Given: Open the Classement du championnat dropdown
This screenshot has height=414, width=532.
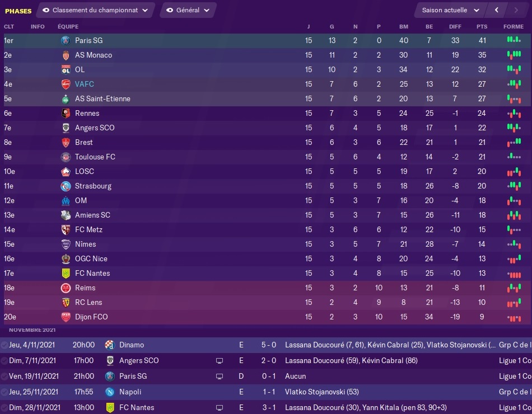Looking at the screenshot, I should coord(95,10).
